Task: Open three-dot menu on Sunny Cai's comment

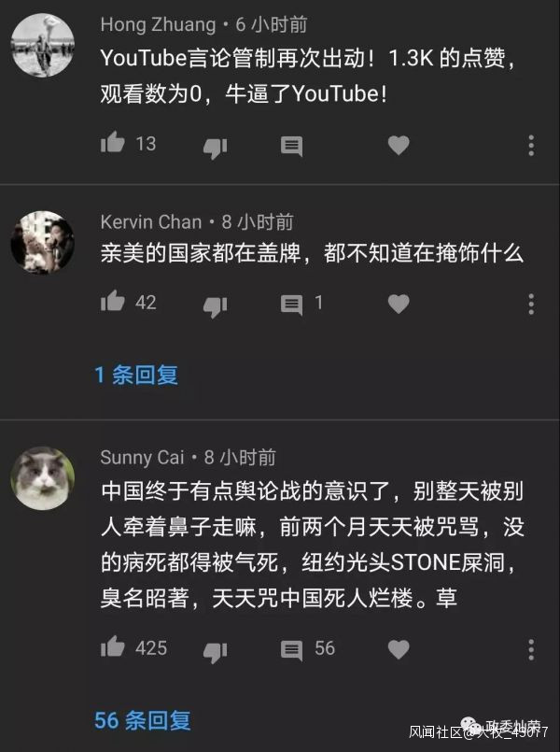Action: tap(531, 649)
